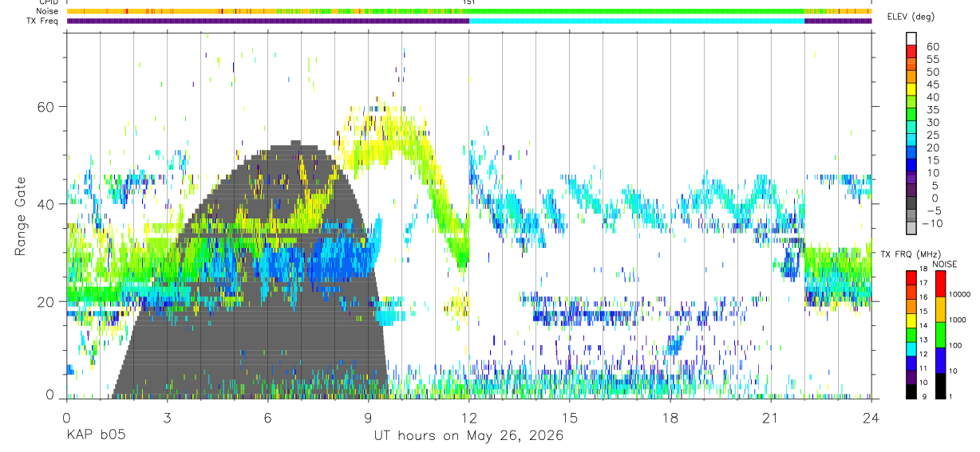Click the red segment of the ELEV colorbar
This screenshot has width=980, height=452.
[911, 52]
